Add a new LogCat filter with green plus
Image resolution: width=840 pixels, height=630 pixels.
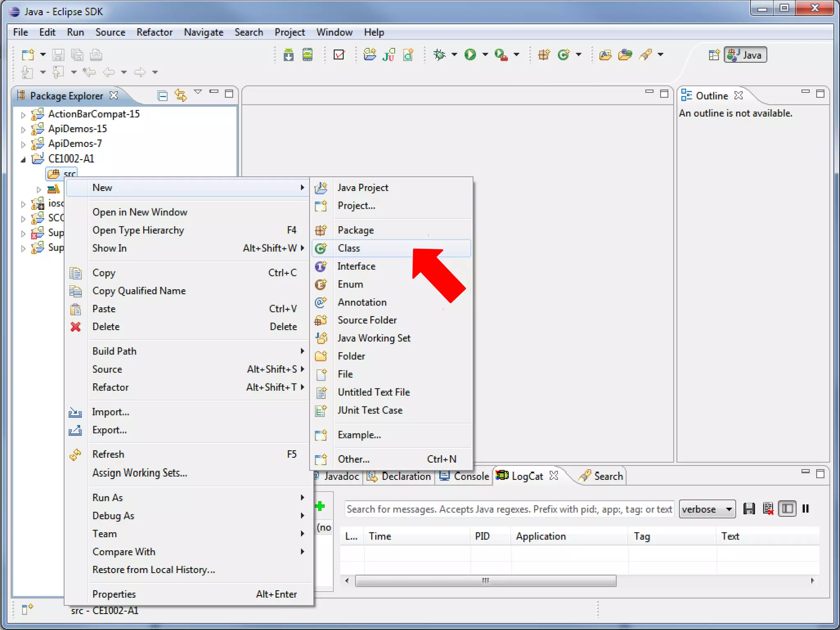click(x=320, y=506)
